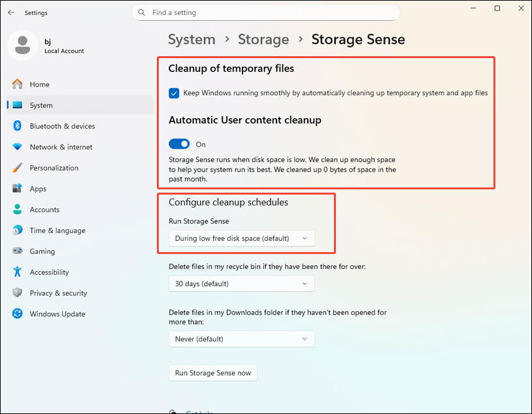Open the Downloads folder cleanup dropdown
532x414 pixels.
click(x=242, y=339)
